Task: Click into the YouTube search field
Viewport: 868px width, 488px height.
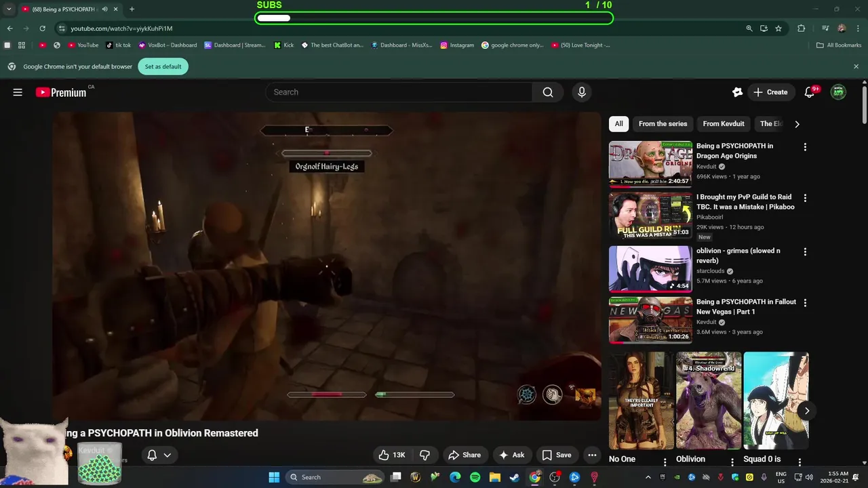Action: point(400,92)
